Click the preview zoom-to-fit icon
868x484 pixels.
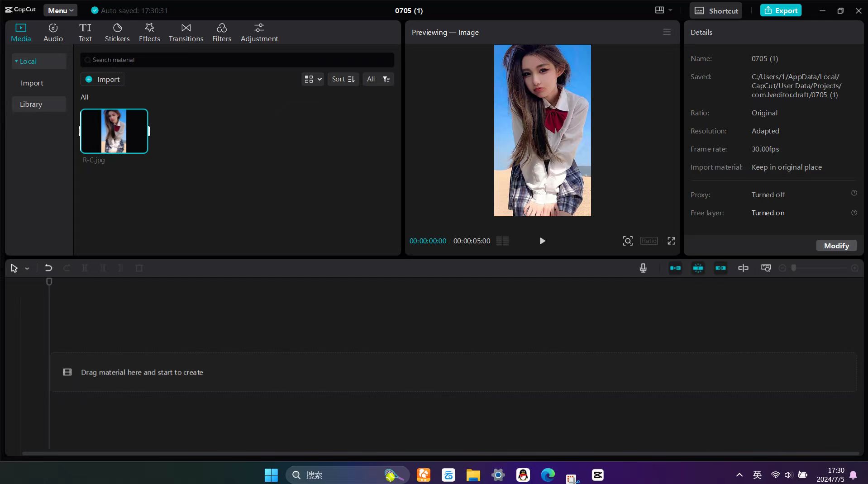(627, 241)
